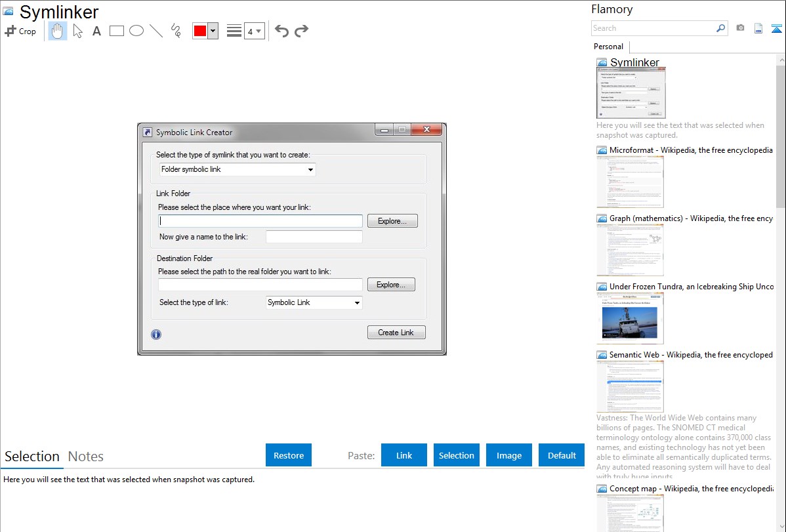Click the Microformat snapshot small icon
This screenshot has height=532, width=786.
pos(602,150)
